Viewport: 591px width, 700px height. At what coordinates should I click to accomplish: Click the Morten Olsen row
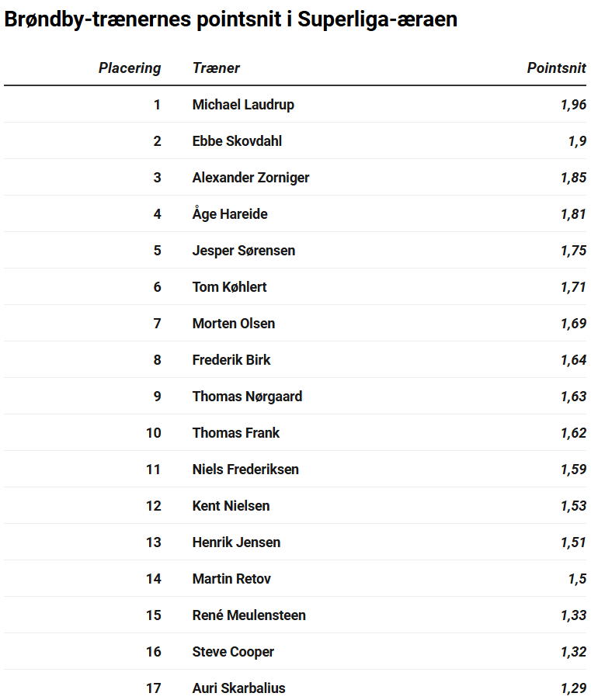tap(295, 323)
